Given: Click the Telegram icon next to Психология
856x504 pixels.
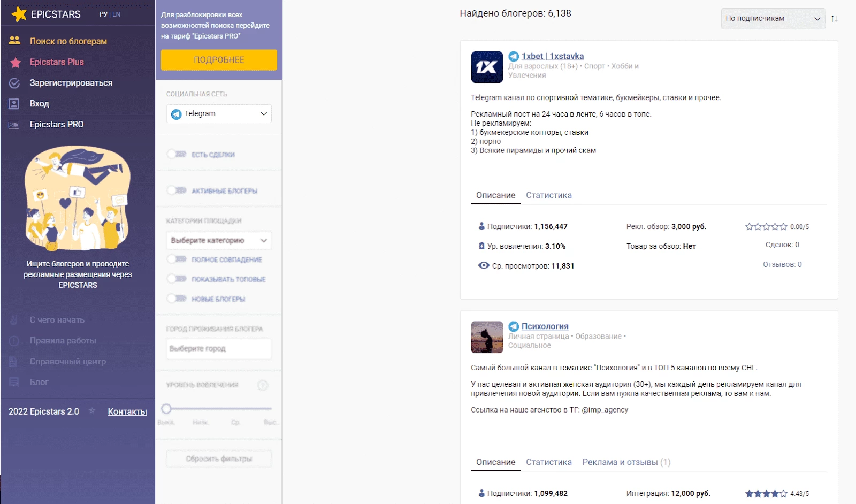Looking at the screenshot, I should [514, 326].
